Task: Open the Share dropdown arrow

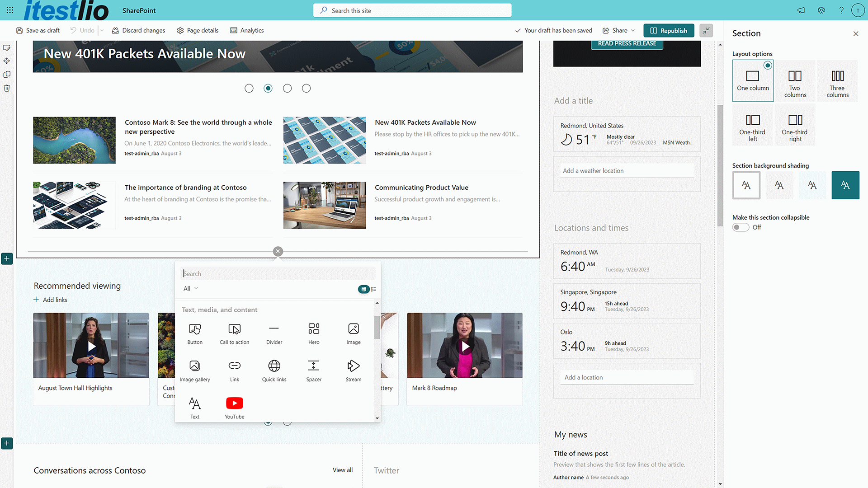Action: pos(632,30)
